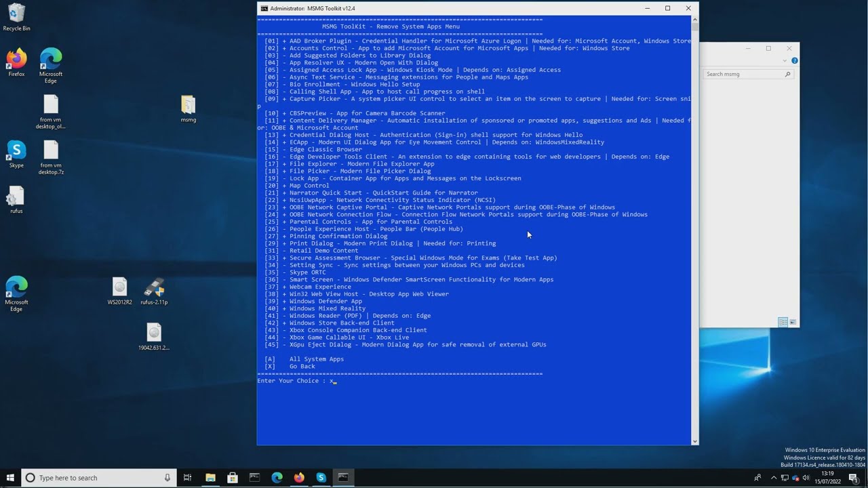The image size is (868, 488).
Task: Click the console scrollbar down arrow
Action: (x=694, y=441)
